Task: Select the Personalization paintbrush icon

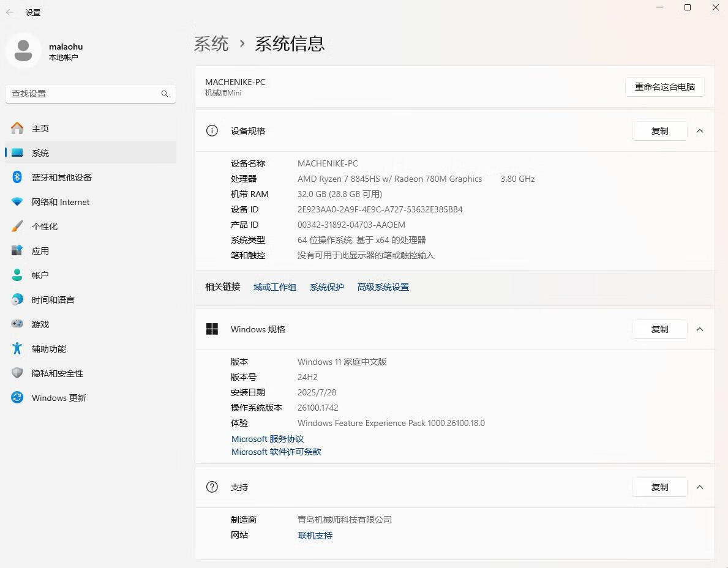Action: [x=17, y=226]
